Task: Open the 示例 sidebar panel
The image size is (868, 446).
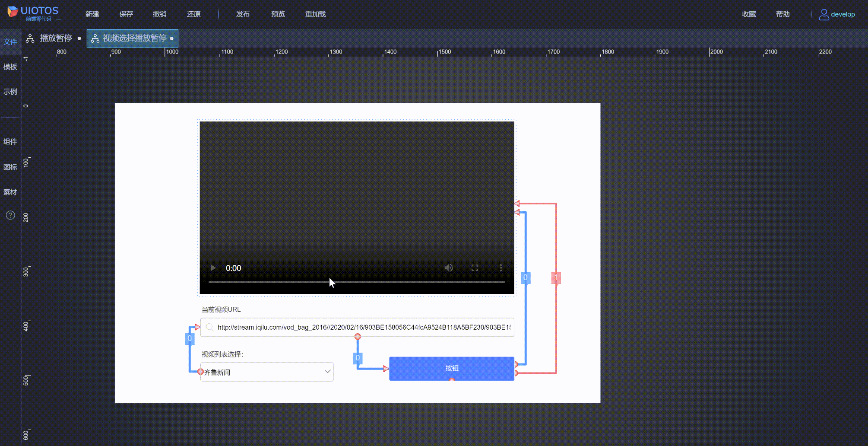Action: pyautogui.click(x=10, y=92)
